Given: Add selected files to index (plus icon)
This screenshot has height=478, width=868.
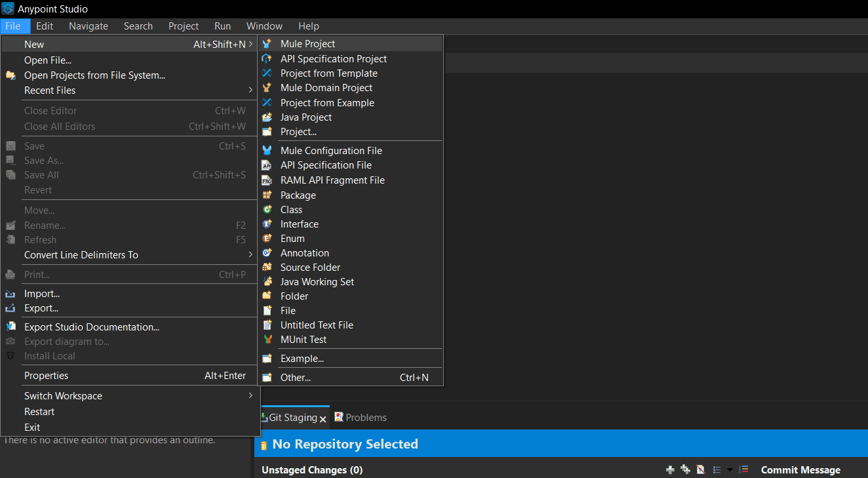Looking at the screenshot, I should (x=670, y=469).
